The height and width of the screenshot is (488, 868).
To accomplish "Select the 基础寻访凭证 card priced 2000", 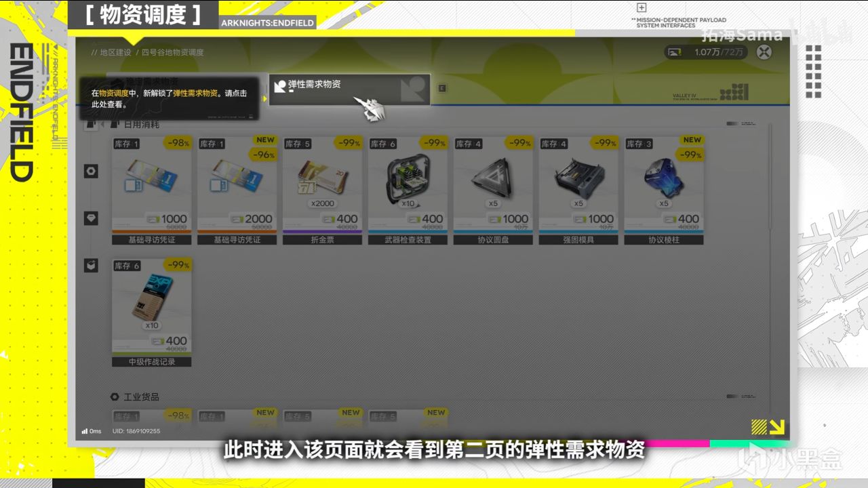I will click(237, 190).
